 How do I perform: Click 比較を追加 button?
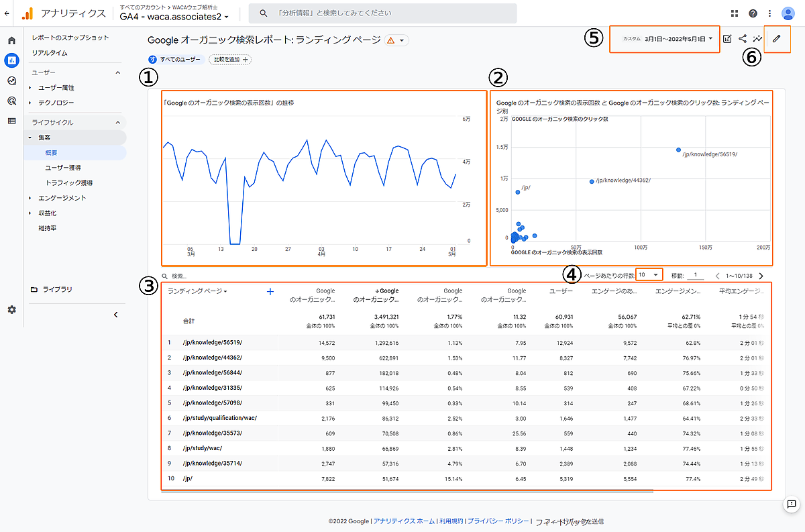230,60
